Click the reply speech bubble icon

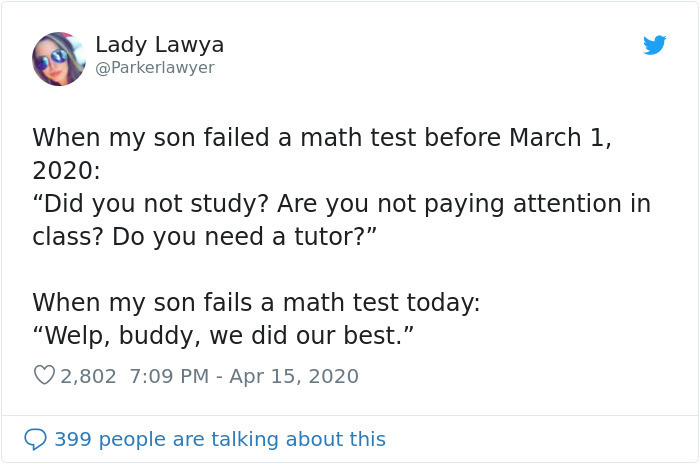pos(35,439)
